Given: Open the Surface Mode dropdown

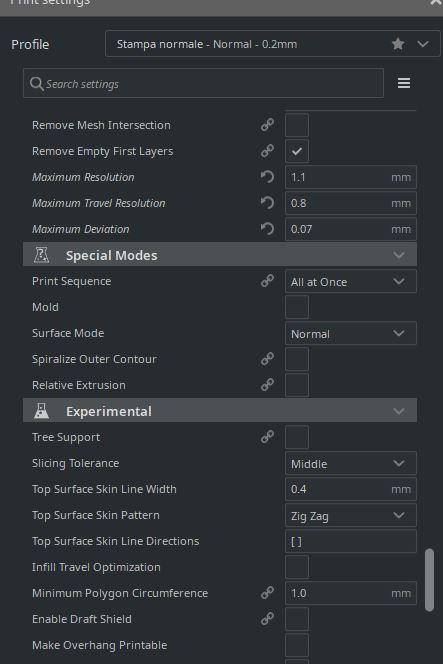Looking at the screenshot, I should pos(351,333).
